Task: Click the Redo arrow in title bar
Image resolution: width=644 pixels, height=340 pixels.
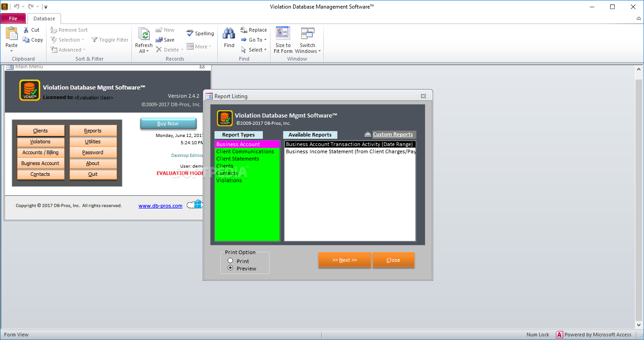Action: [x=31, y=7]
